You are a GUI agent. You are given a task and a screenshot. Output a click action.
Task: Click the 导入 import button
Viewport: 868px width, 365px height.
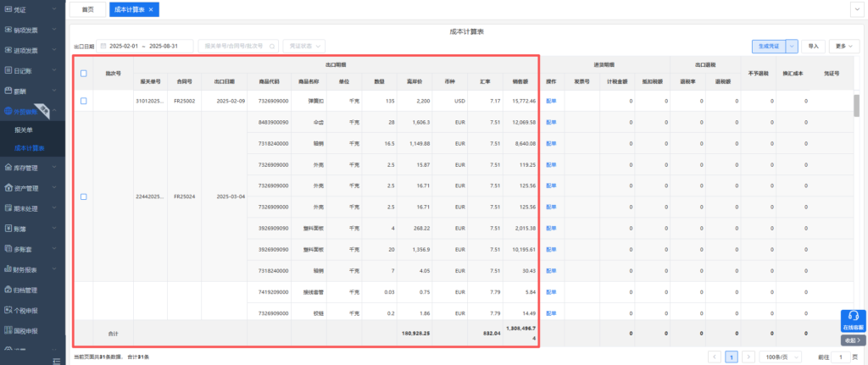(814, 46)
